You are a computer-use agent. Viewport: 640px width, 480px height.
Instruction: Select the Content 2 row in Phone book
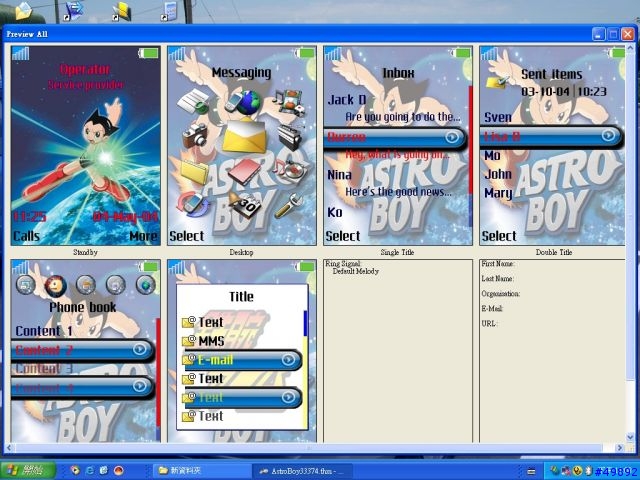[x=83, y=350]
